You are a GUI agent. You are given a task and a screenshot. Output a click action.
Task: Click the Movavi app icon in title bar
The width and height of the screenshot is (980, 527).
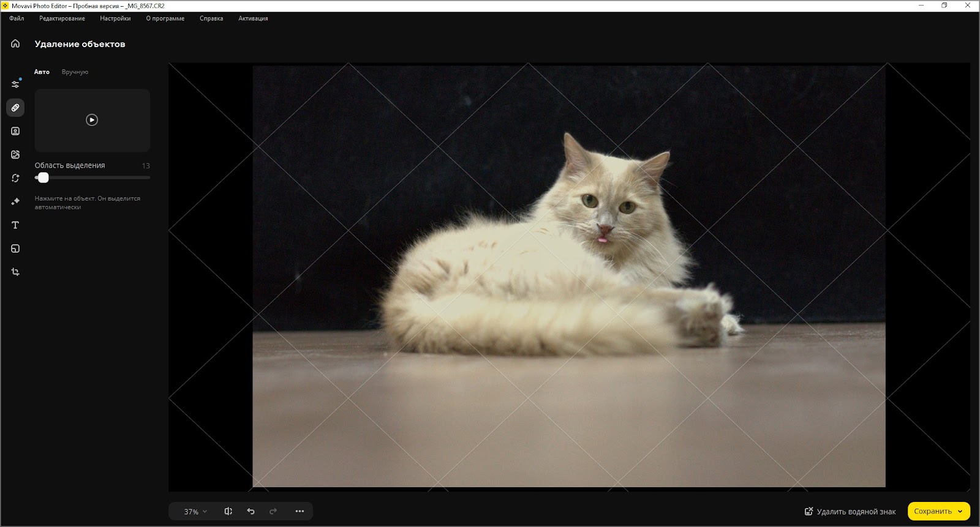(6, 6)
